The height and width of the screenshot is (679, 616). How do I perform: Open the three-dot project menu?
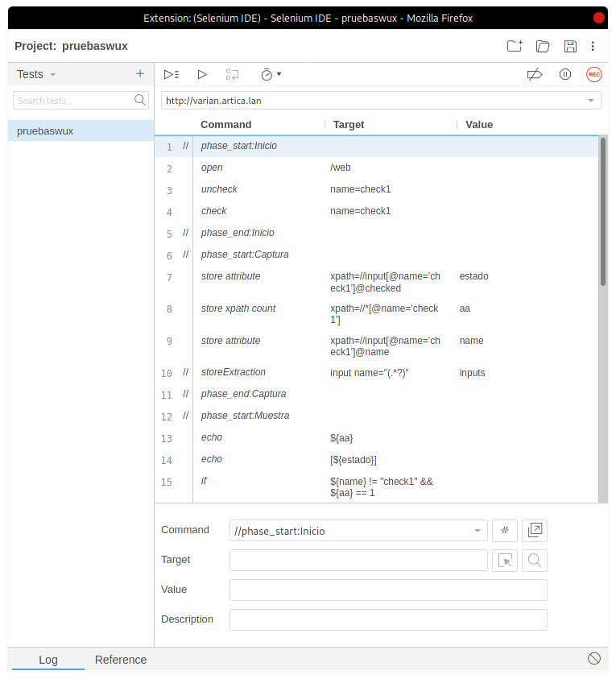click(x=593, y=46)
